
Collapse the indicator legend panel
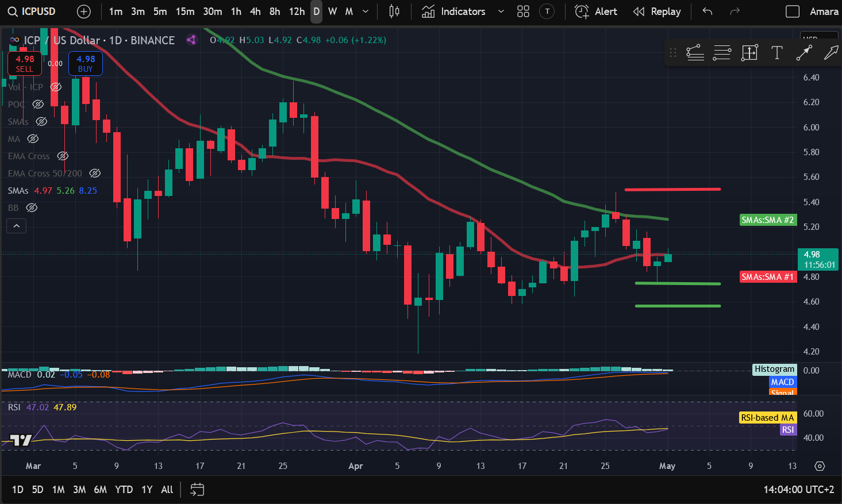pyautogui.click(x=16, y=225)
